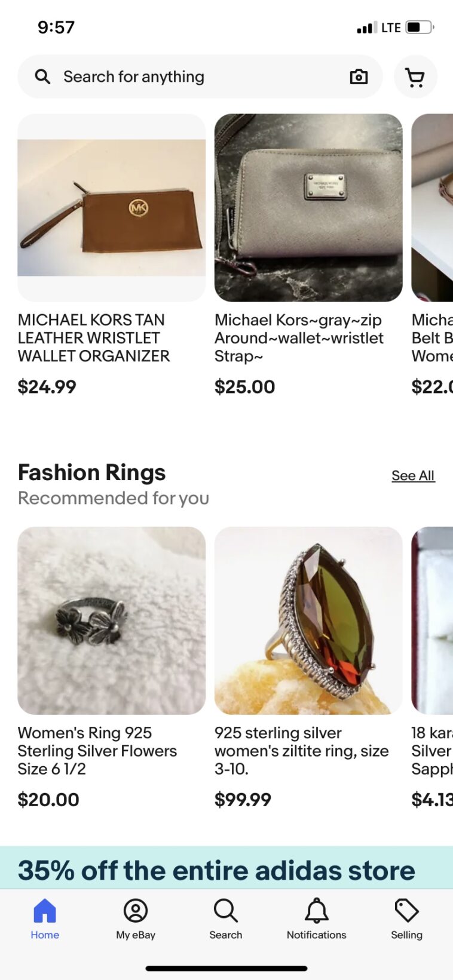Tap the 35% off adidas store banner

coord(216,870)
